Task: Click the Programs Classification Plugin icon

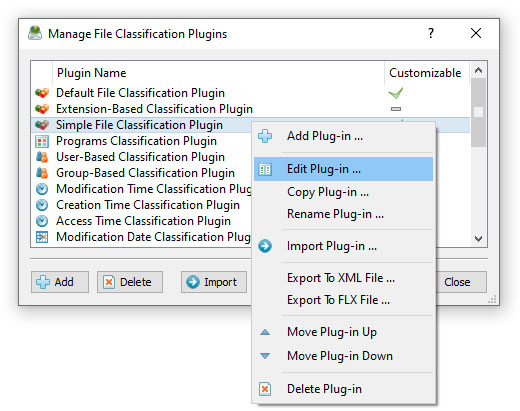Action: [42, 141]
